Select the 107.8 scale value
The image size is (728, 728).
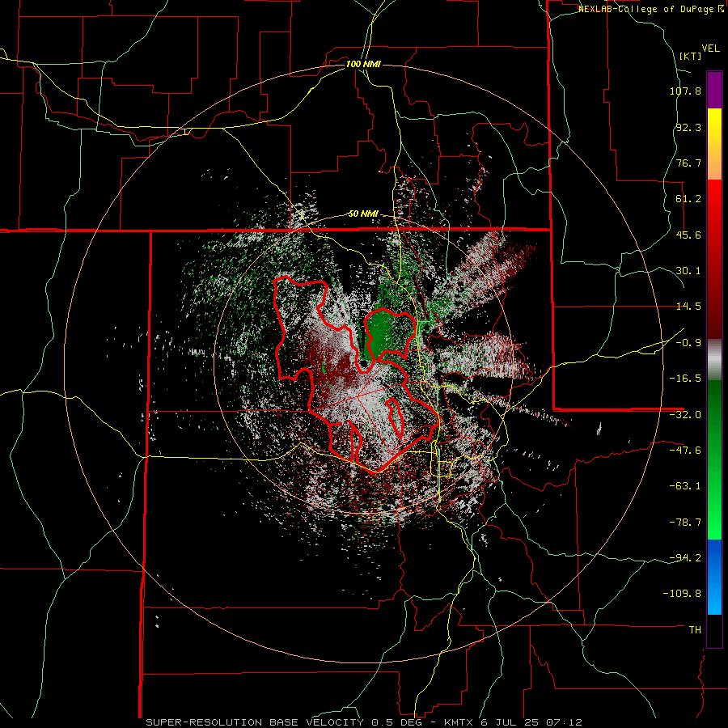click(x=685, y=91)
